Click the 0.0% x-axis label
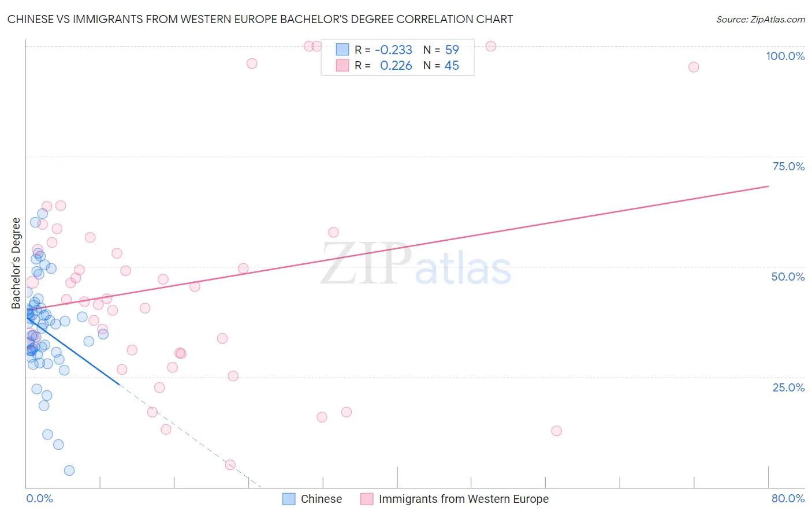This screenshot has height=515, width=812. click(x=39, y=498)
